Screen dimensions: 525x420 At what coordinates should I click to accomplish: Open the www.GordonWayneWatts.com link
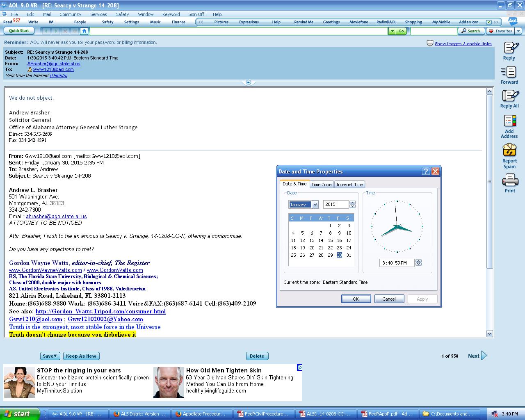pyautogui.click(x=46, y=270)
